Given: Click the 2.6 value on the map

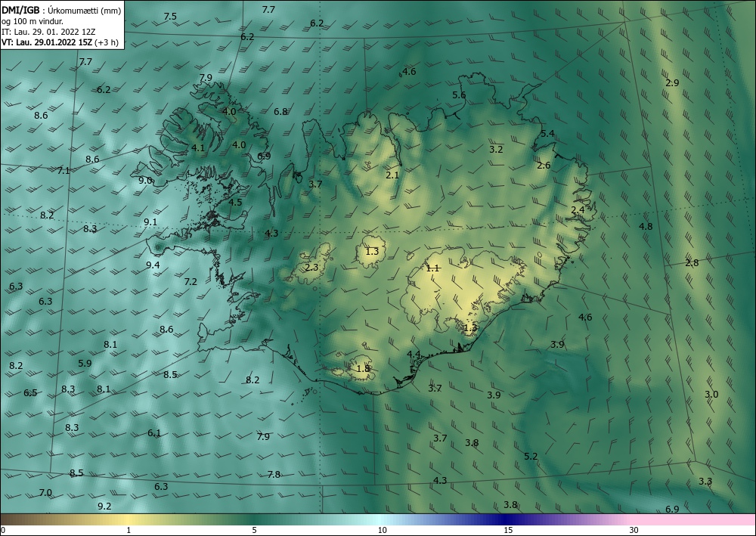Looking at the screenshot, I should coord(544,166).
